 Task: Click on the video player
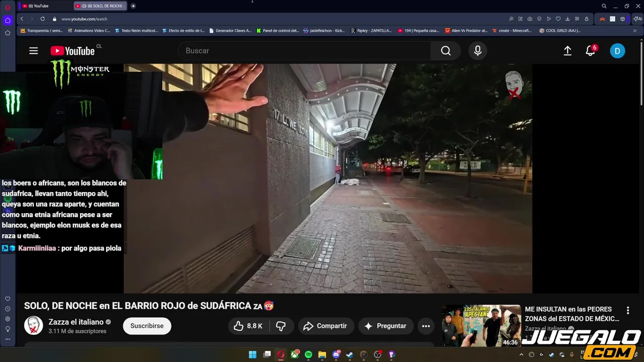click(x=328, y=178)
